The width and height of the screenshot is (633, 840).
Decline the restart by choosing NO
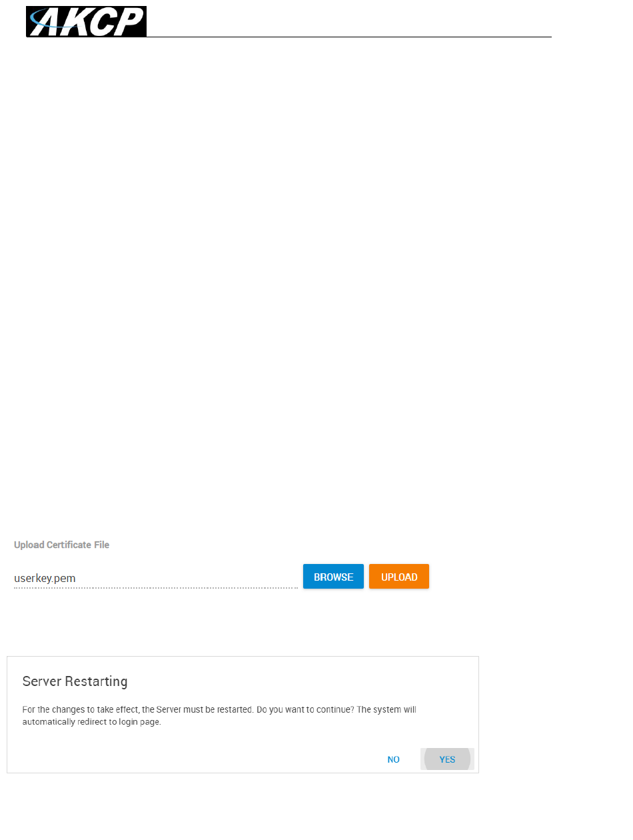tap(394, 759)
